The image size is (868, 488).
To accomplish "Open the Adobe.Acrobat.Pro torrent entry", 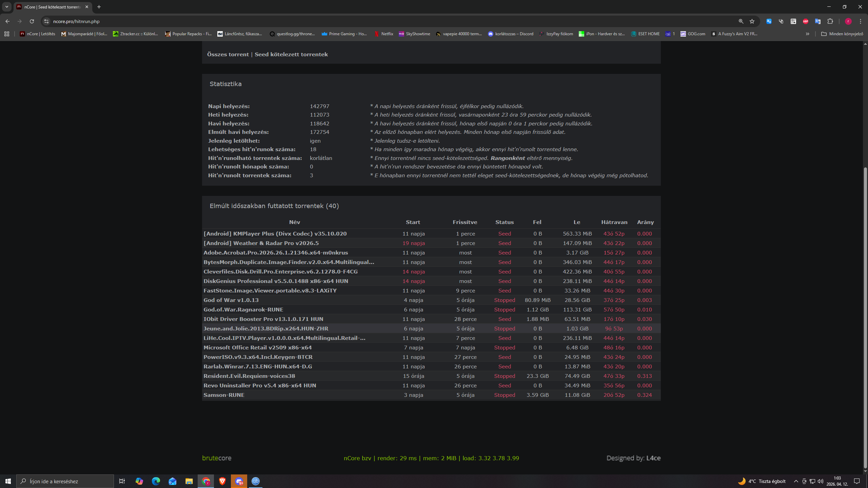I will [276, 253].
